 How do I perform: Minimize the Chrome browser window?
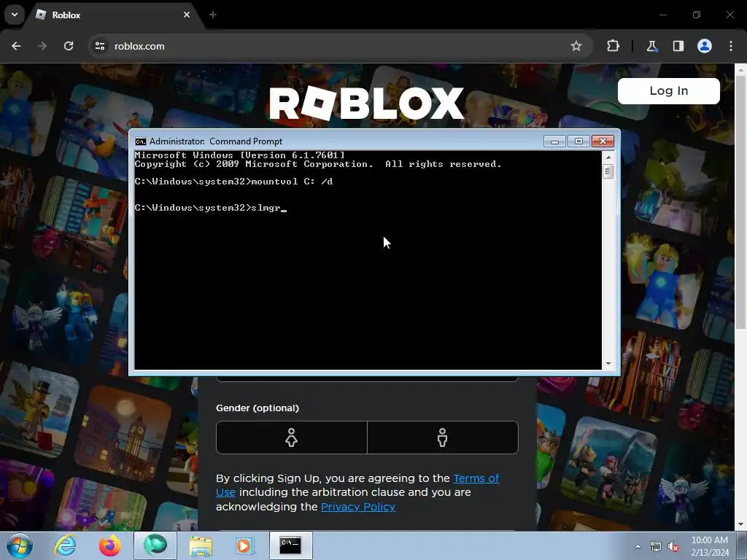click(662, 15)
